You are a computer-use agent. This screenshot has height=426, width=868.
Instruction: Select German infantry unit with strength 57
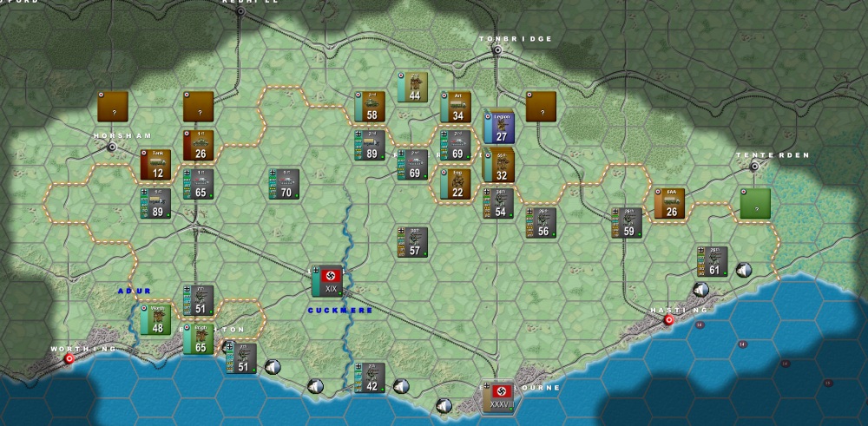[412, 242]
